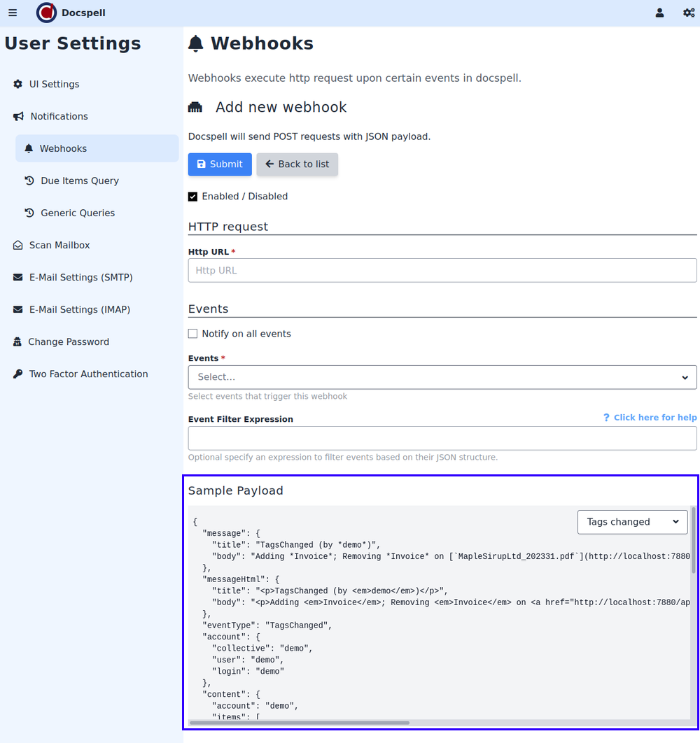
Task: Expand the Events select dropdown
Action: 442,377
